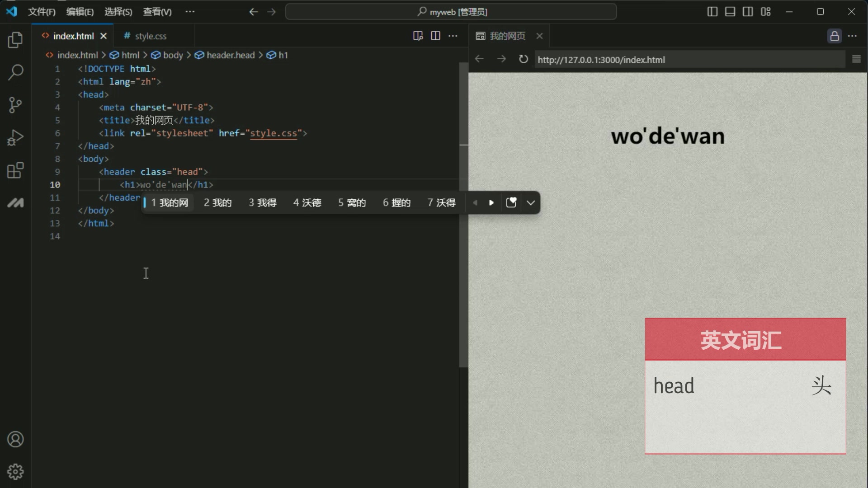Open the Manage settings gear icon
The height and width of the screenshot is (488, 868).
tap(15, 471)
